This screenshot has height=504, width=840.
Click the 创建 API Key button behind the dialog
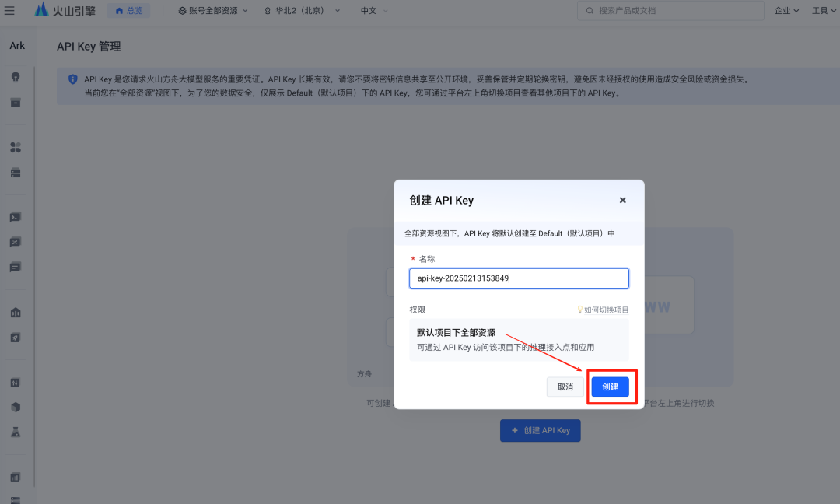(x=540, y=431)
